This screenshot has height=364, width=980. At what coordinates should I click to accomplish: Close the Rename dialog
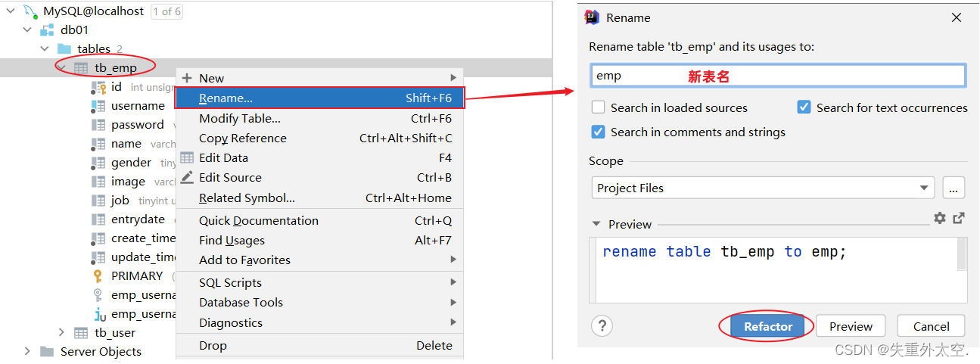pyautogui.click(x=957, y=17)
